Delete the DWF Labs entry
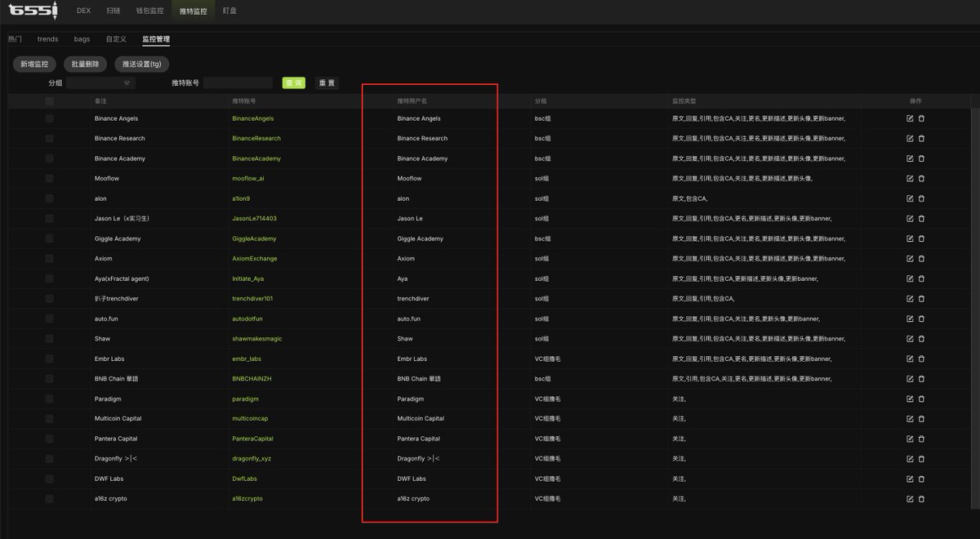The image size is (980, 539). point(921,479)
